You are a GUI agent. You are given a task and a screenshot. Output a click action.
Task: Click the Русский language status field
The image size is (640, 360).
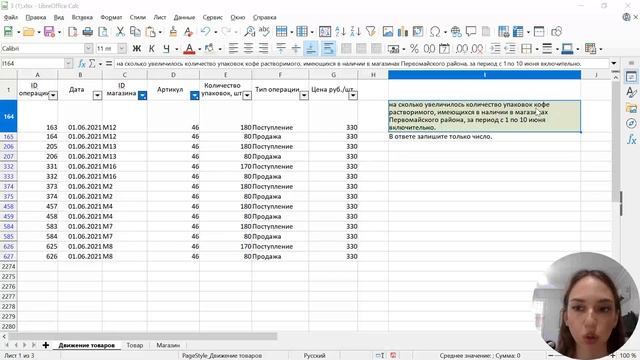[x=314, y=356]
